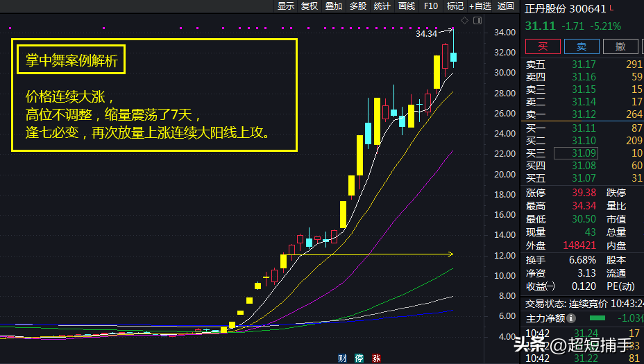Viewport: 644px width, 364px height.
Task: Click the 收益 value 0.120
Action: pyautogui.click(x=584, y=286)
